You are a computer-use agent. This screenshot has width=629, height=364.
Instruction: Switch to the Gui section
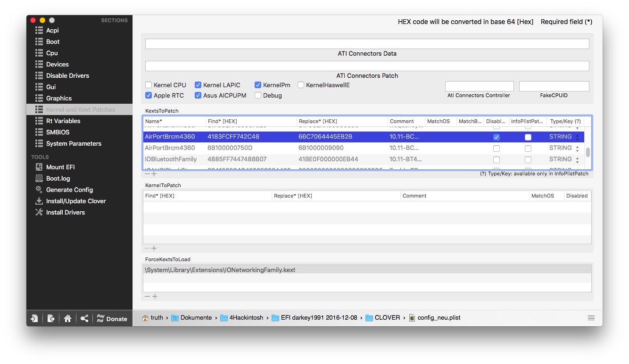pos(51,87)
